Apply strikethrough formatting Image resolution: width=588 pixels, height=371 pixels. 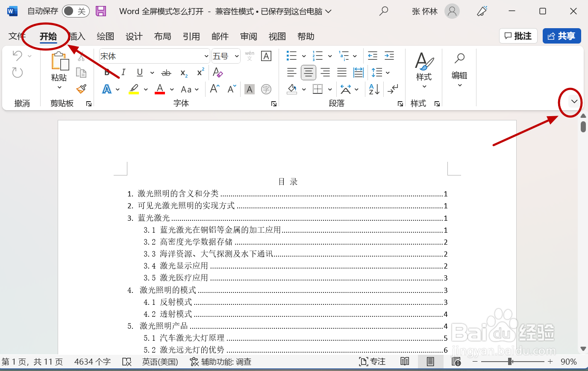(x=166, y=72)
